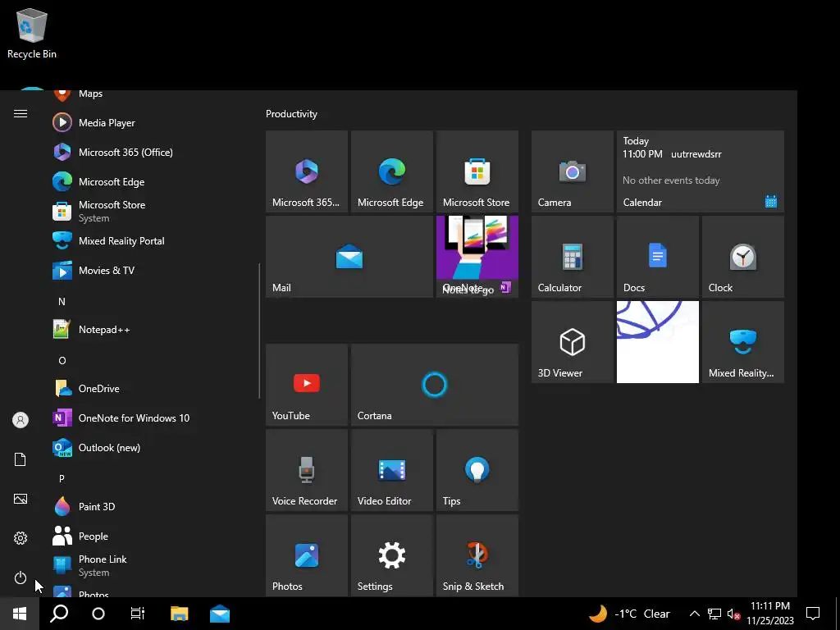Open OneDrive in the app list

tap(150, 388)
